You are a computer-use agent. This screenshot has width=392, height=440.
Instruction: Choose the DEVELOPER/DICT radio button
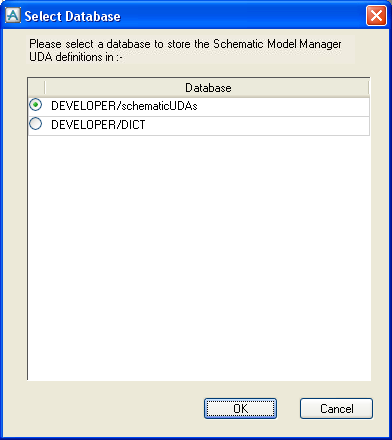coord(35,124)
